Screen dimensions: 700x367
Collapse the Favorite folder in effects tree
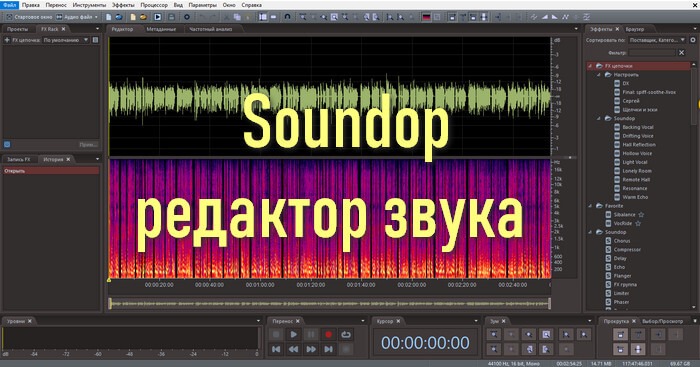590,206
